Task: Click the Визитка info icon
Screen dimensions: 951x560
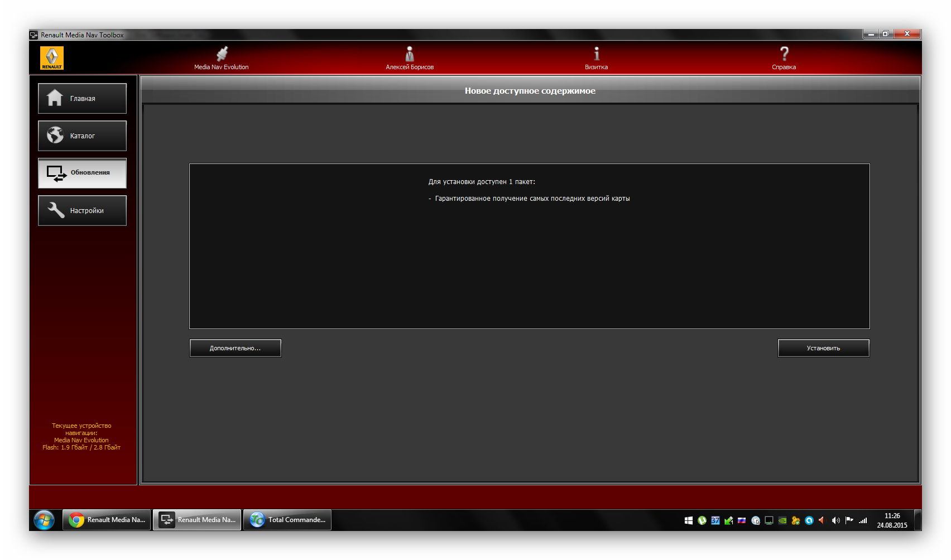Action: 596,54
